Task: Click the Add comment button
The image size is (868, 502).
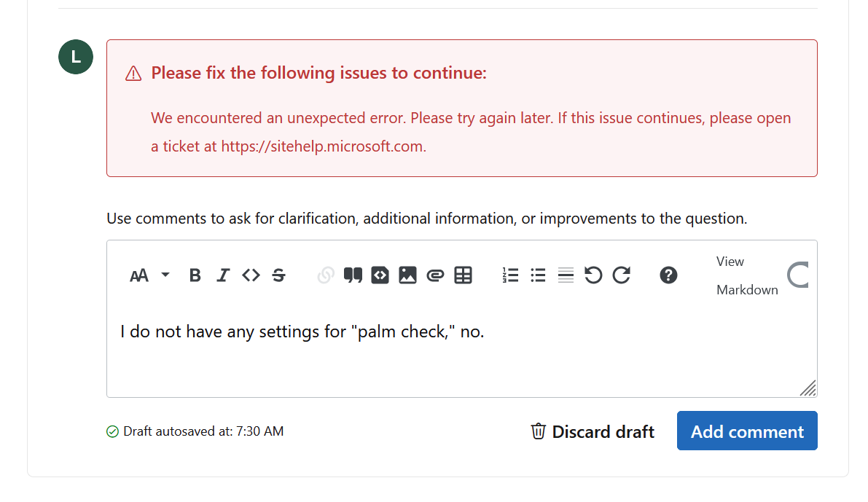Action: coord(747,431)
